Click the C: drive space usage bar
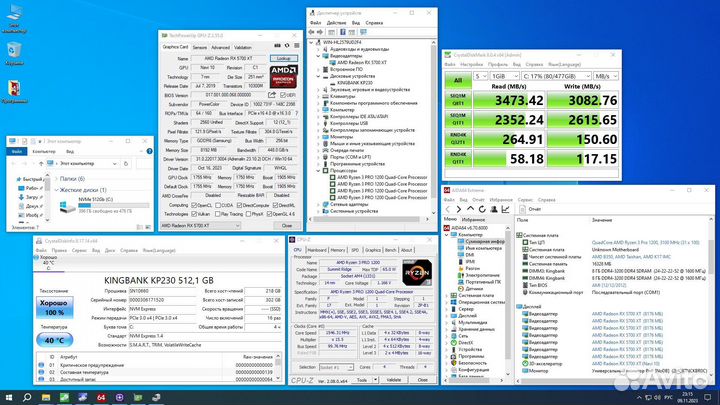The image size is (720, 405). pos(114,205)
